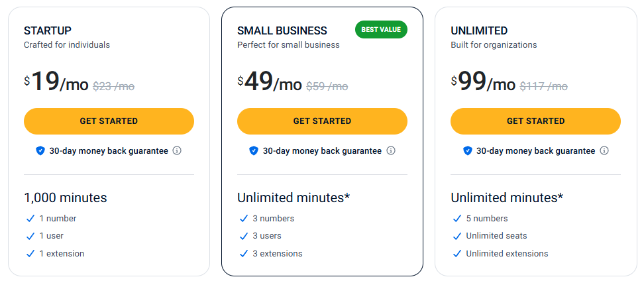Select the Startup plan heading
644x281 pixels.
(48, 30)
